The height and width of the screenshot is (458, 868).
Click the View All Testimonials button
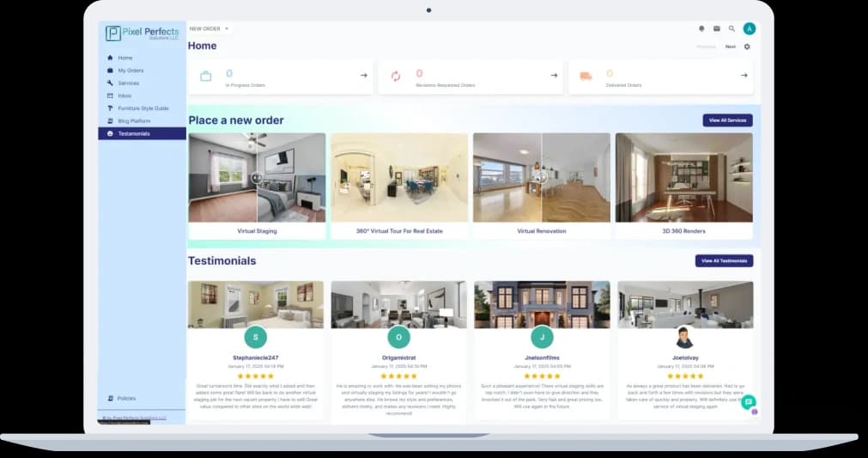(x=724, y=261)
